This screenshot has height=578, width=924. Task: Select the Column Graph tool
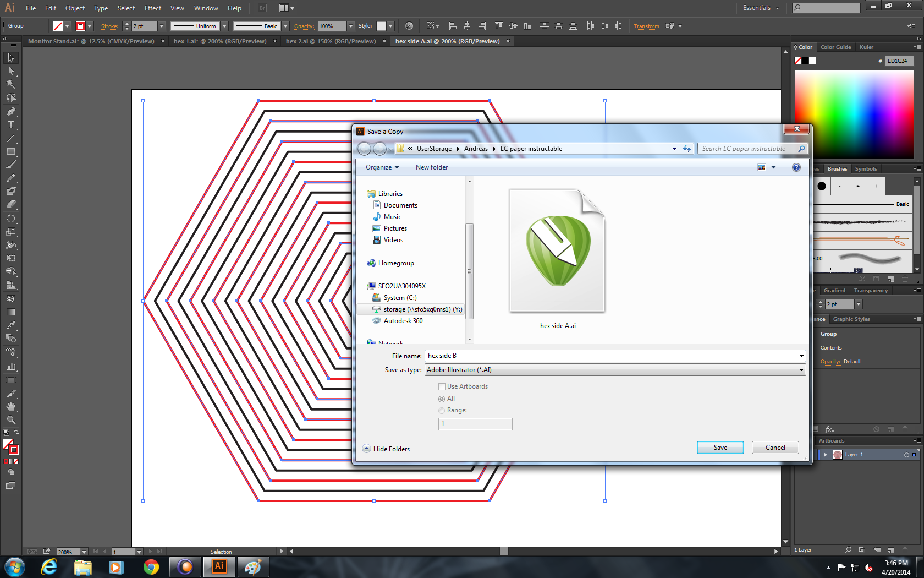[11, 366]
